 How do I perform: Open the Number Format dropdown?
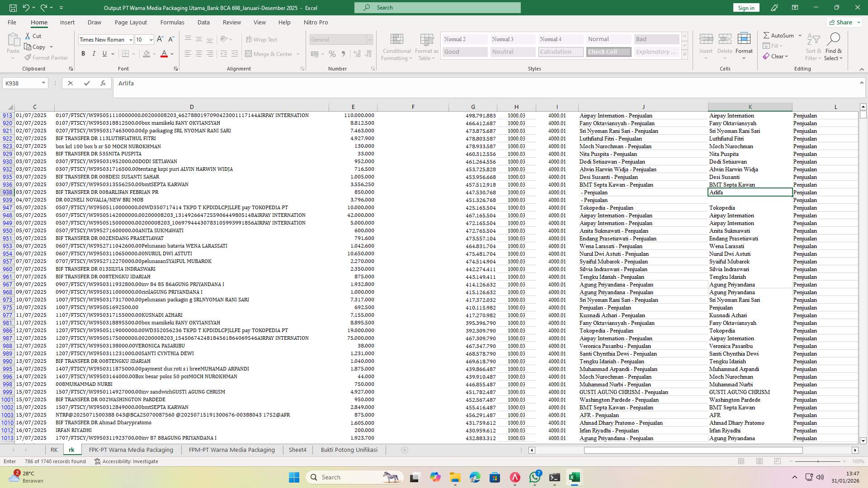pos(370,40)
